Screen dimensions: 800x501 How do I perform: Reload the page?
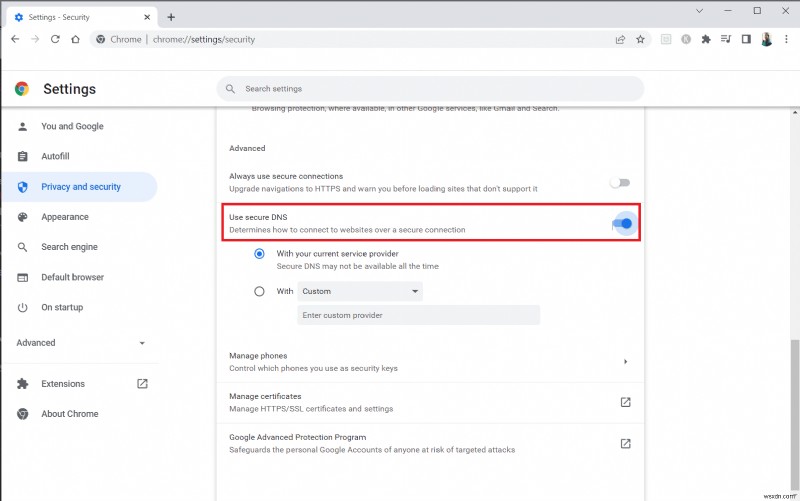(x=54, y=39)
